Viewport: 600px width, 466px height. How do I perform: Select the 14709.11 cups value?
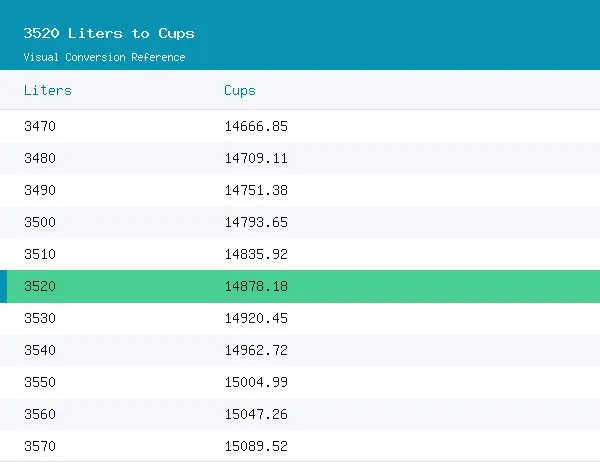tap(256, 158)
